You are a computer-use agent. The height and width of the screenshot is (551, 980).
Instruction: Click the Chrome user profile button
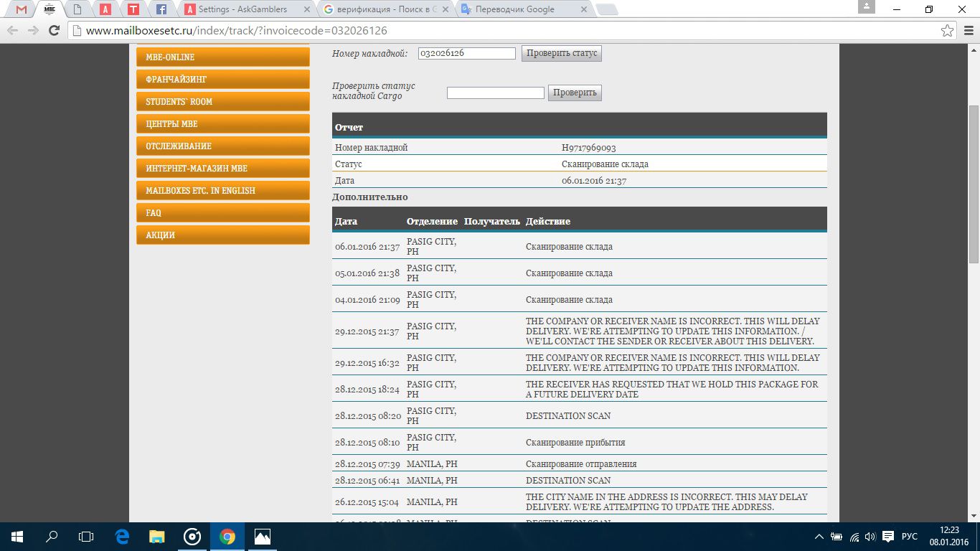coord(867,6)
